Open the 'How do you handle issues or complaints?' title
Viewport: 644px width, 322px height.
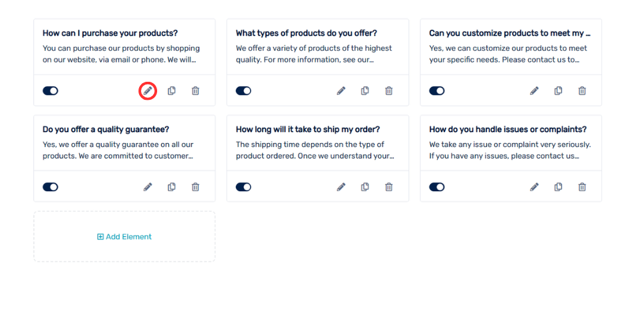pyautogui.click(x=507, y=129)
